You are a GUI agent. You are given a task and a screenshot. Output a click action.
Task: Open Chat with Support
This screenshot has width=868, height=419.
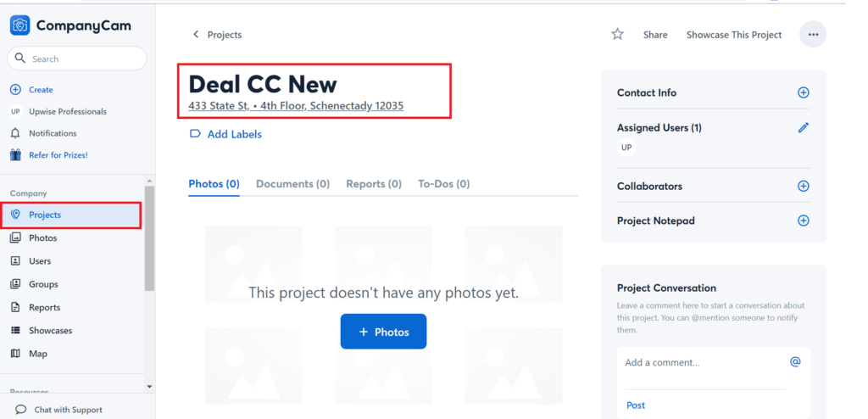click(x=58, y=410)
